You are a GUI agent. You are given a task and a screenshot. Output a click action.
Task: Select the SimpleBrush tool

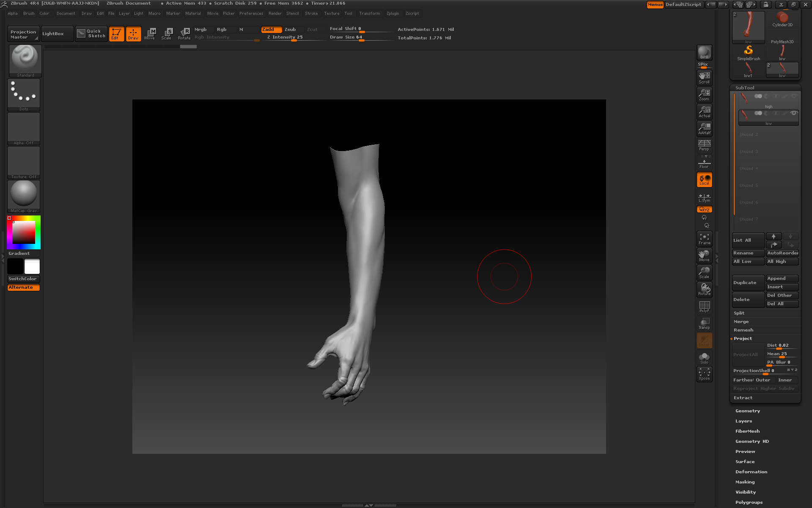[x=749, y=53]
